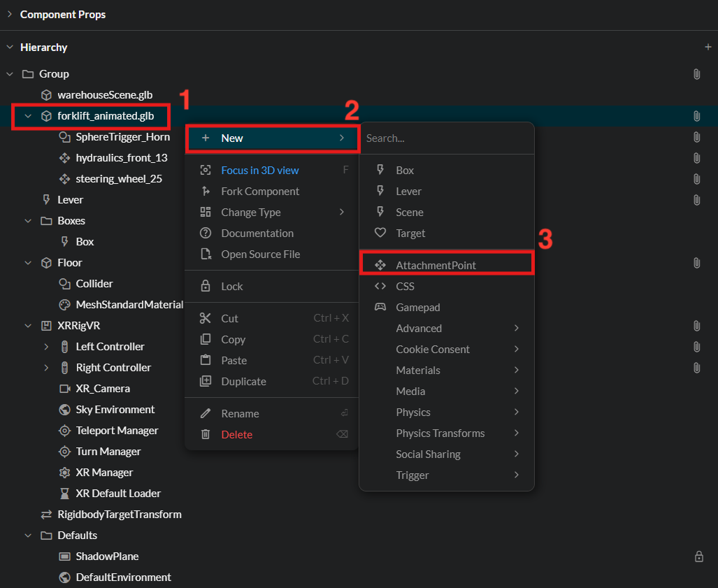Select the XR_Camera camera icon
The image size is (718, 588).
[x=65, y=388]
